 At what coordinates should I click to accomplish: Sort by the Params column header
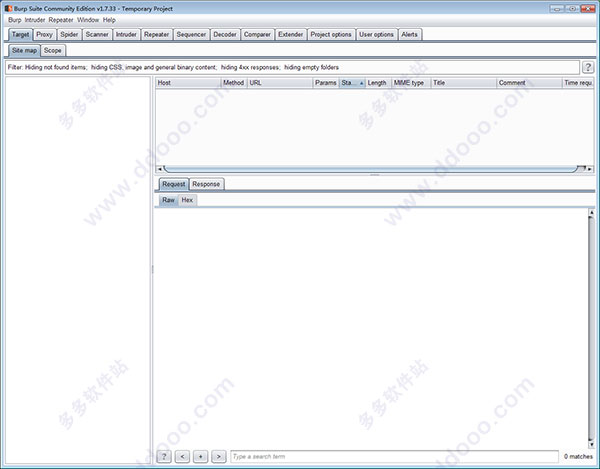point(326,83)
